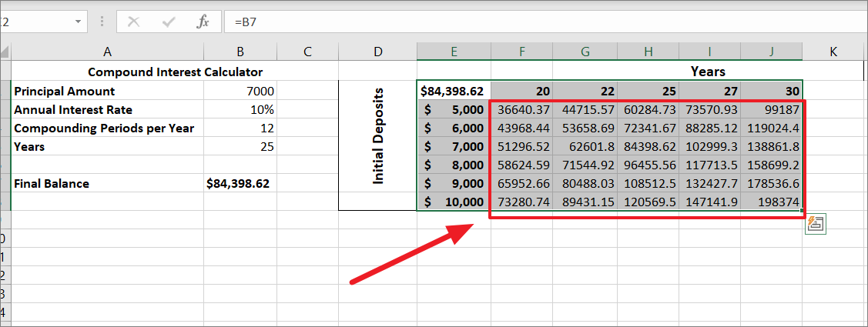Select the $84,398.62 cell in column B
Viewport: 868px width, 327px height.
point(240,183)
